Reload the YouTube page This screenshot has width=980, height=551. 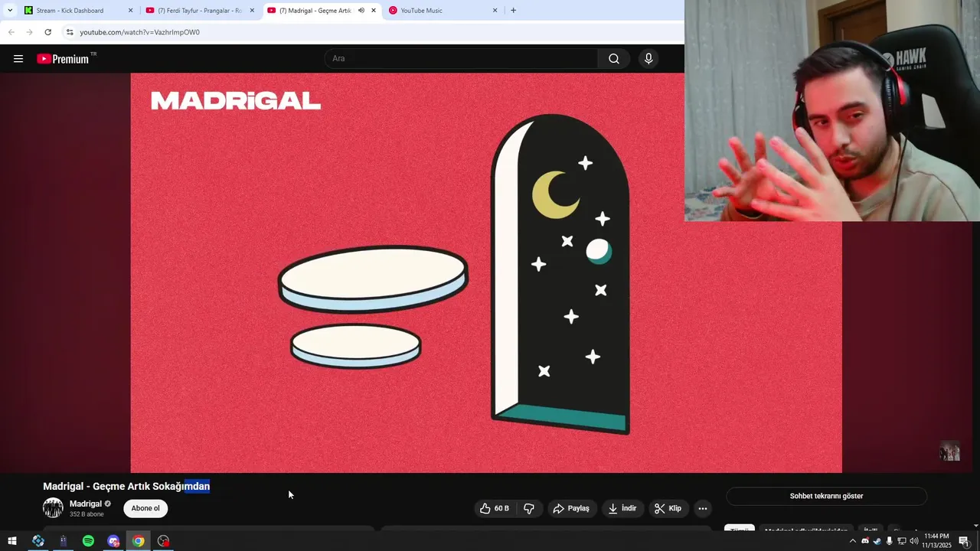point(47,32)
